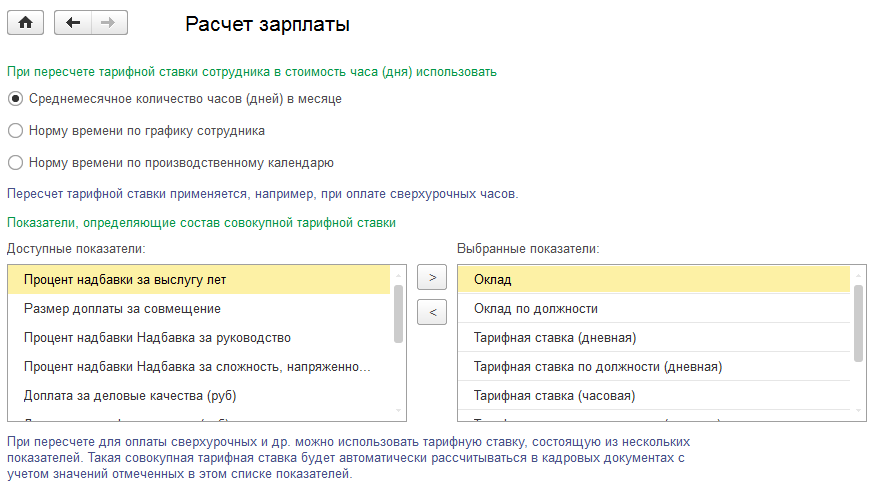The height and width of the screenshot is (492, 884).
Task: Pick 'Тарифная ставка по должности (дневная)' row
Action: (x=598, y=366)
